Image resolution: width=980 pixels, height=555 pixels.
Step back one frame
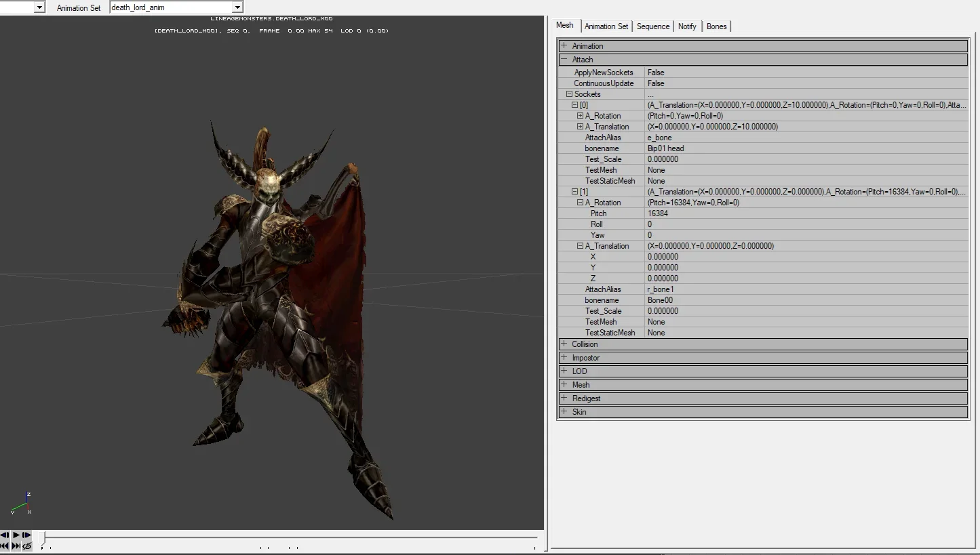pos(5,535)
